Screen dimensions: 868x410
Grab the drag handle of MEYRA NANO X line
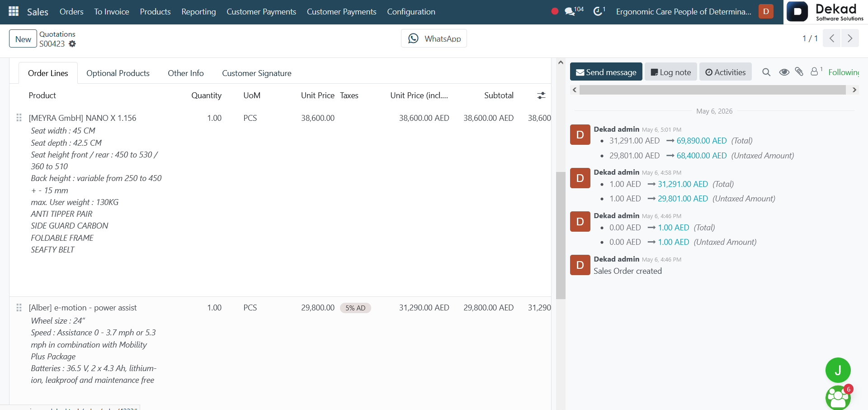tap(19, 118)
